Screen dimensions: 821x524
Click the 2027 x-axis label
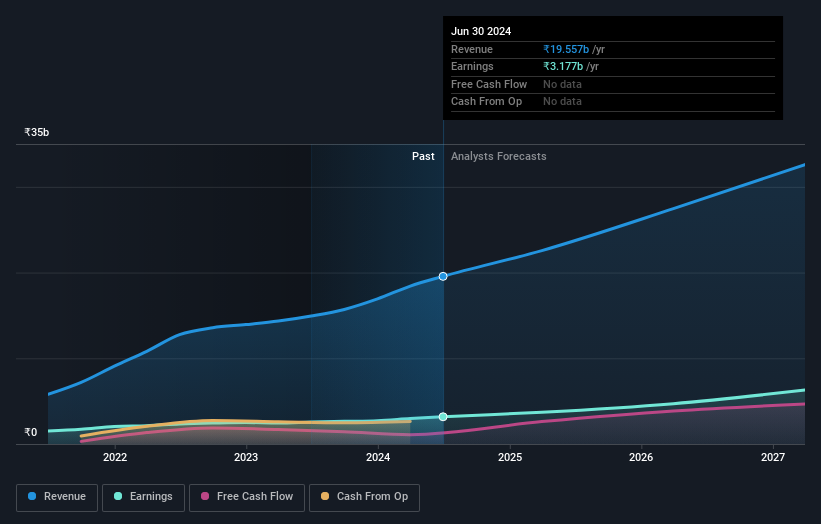[x=773, y=458]
